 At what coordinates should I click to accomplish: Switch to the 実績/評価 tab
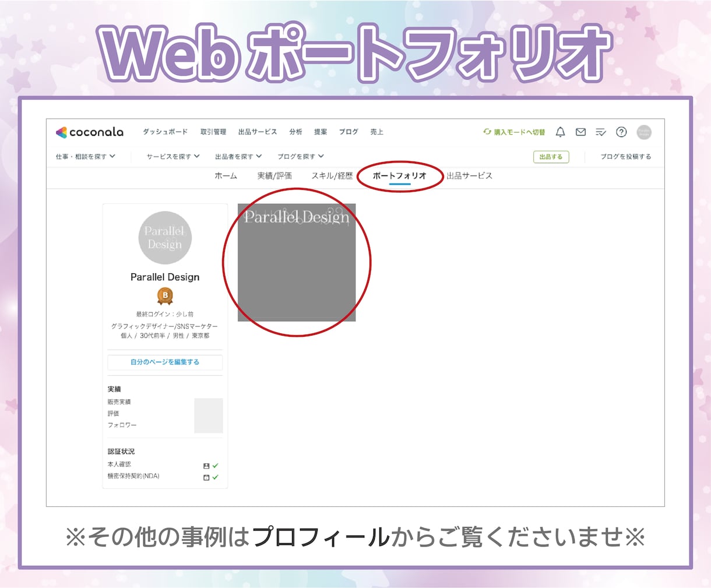tap(274, 176)
